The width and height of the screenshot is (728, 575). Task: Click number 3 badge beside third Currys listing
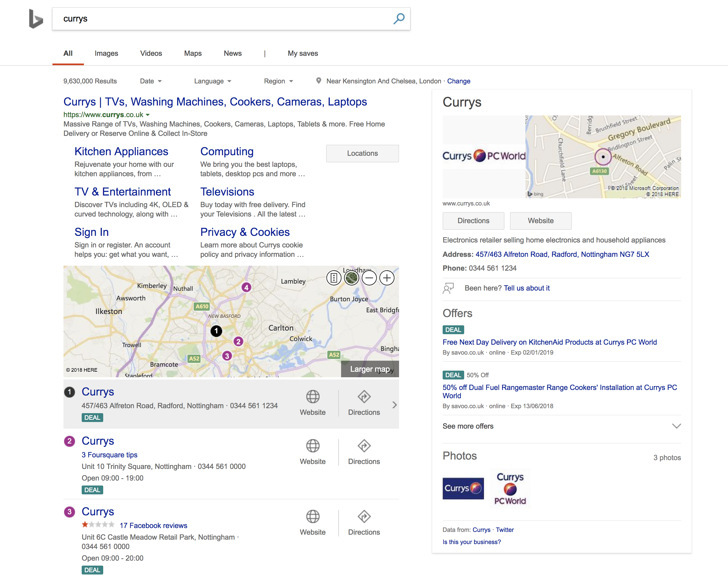[x=70, y=512]
